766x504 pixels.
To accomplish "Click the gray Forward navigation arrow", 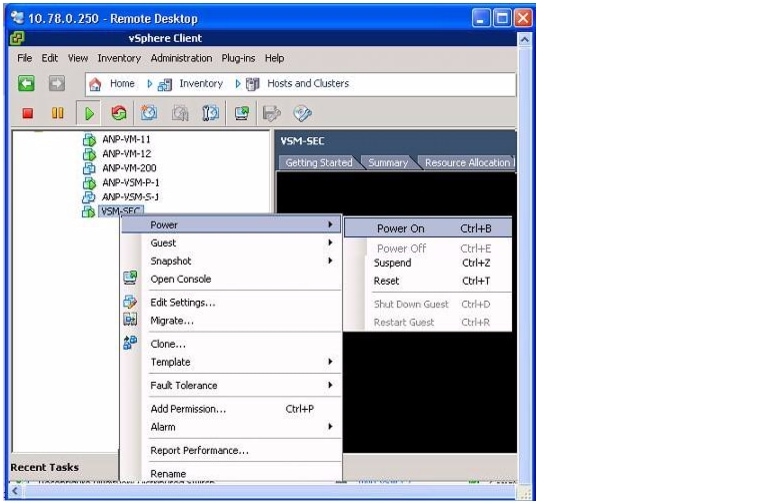I will (57, 84).
